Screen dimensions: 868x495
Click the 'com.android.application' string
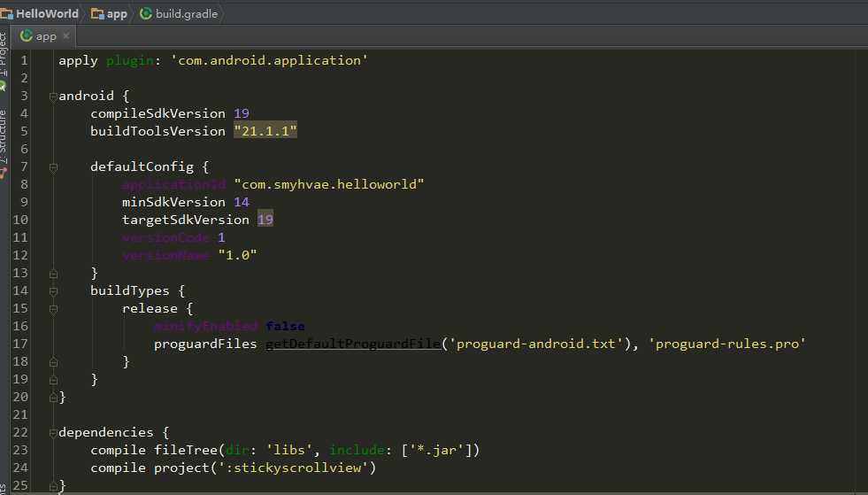pyautogui.click(x=269, y=60)
